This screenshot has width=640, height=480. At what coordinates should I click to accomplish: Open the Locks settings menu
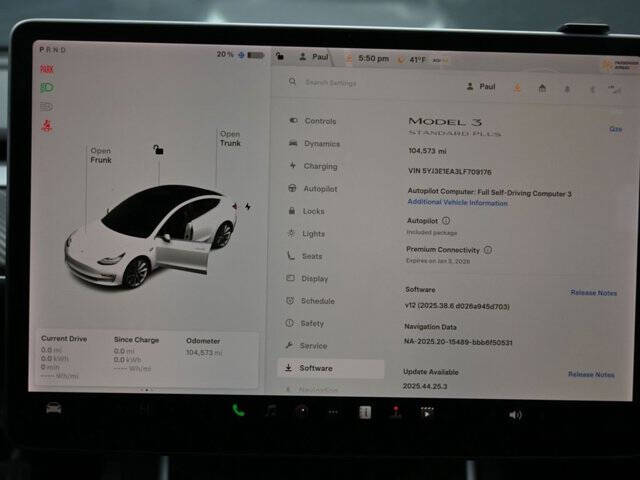(x=307, y=211)
